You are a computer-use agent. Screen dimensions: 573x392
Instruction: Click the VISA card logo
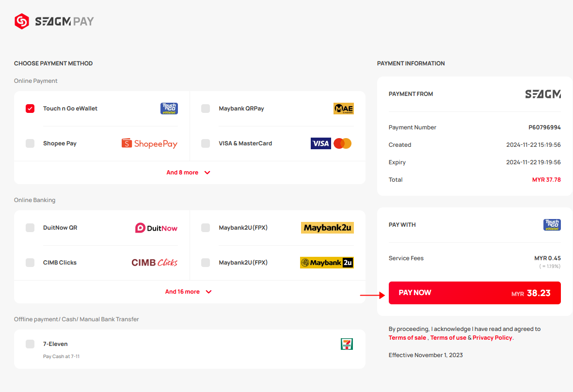(320, 143)
